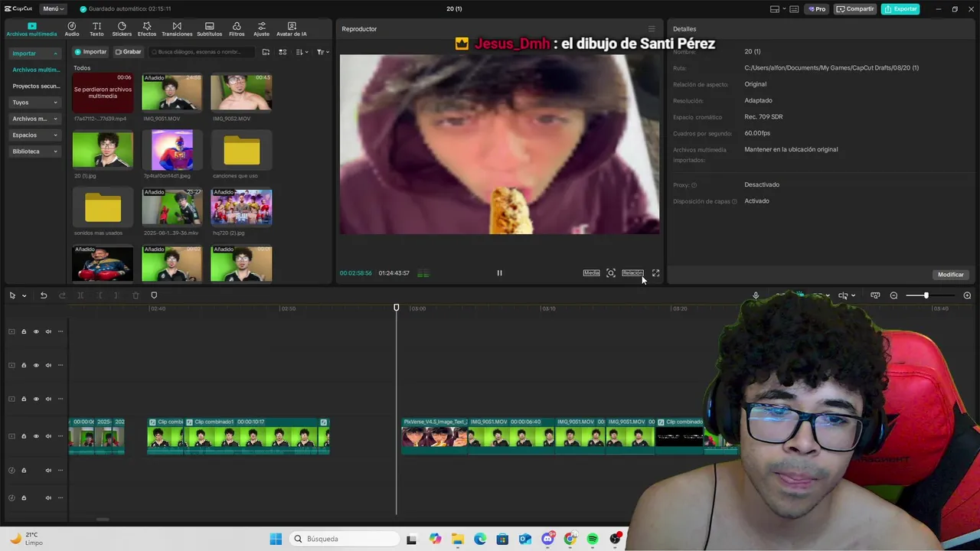Open Spotify from the taskbar

tap(593, 539)
